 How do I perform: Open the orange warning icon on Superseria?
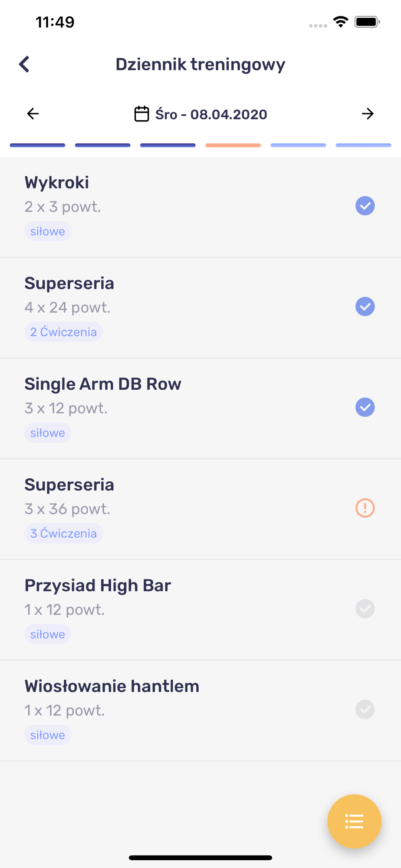[365, 508]
